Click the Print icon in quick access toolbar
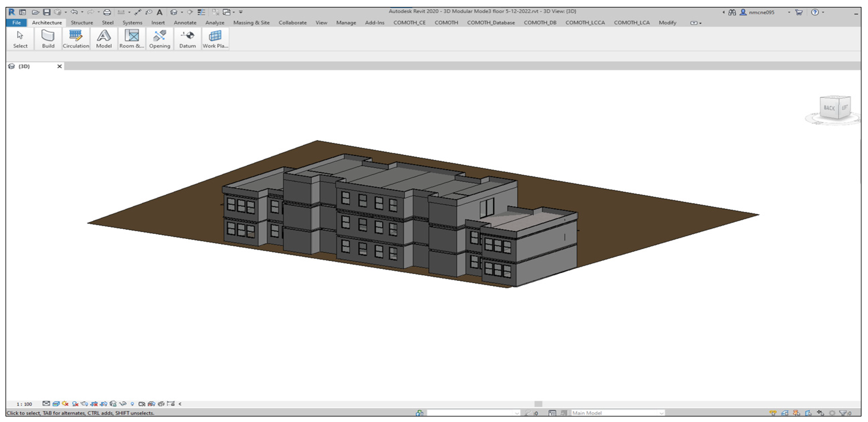This screenshot has width=868, height=422. [107, 12]
